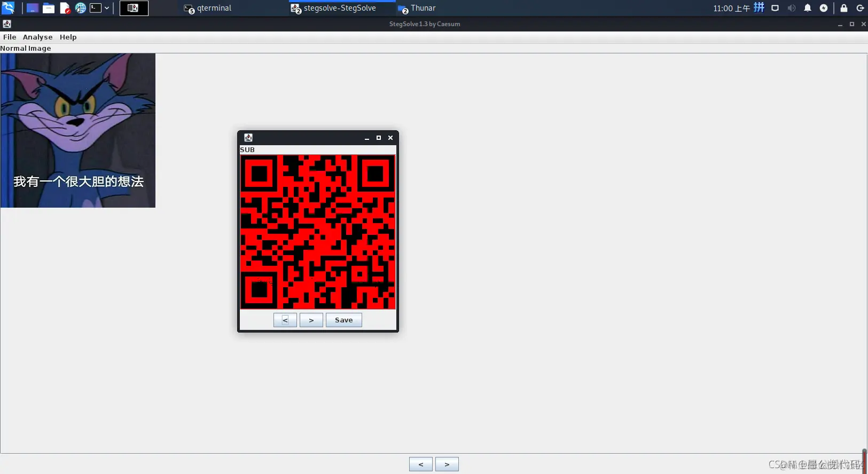Open the terminal emulator launcher
Viewport: 868px width, 474px height.
(96, 8)
